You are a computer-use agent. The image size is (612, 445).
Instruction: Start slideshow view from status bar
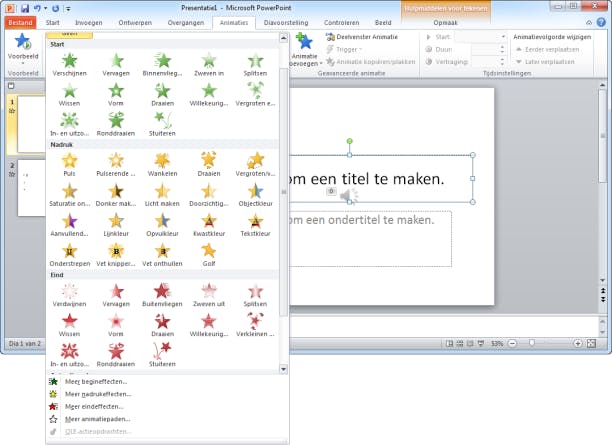point(481,344)
